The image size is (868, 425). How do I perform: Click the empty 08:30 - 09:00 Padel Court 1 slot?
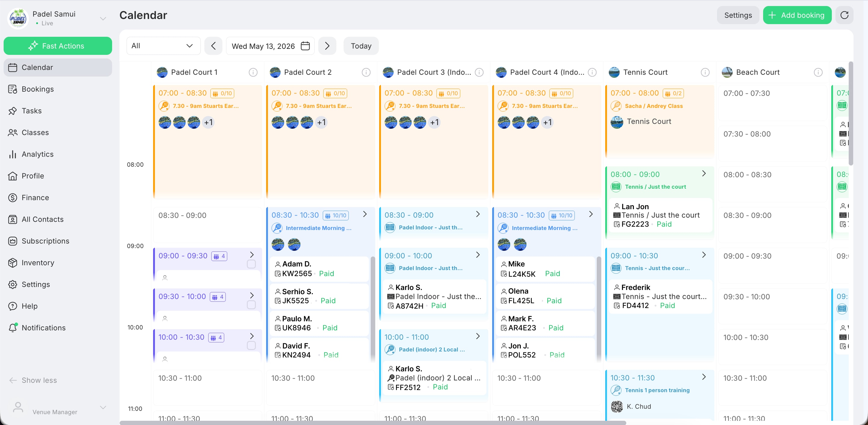[x=208, y=225]
